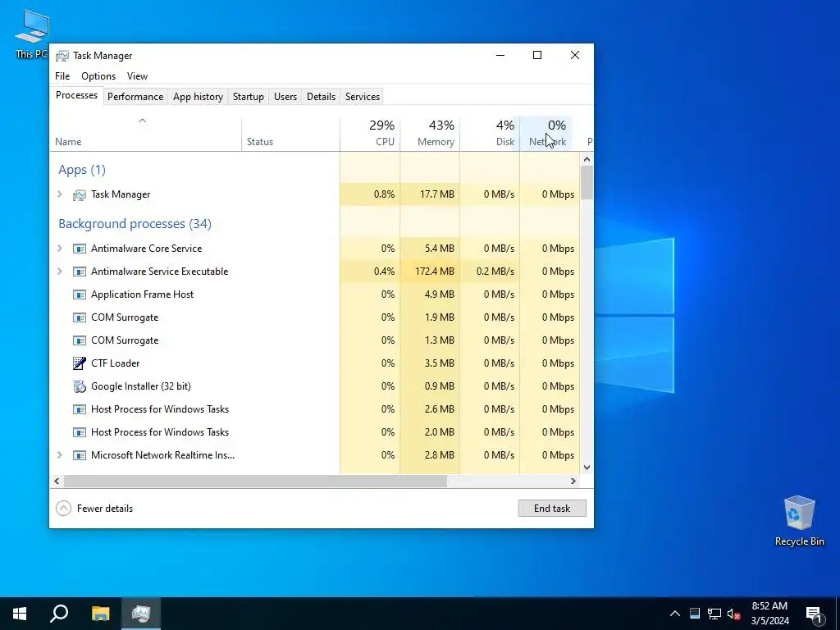Sort processes by Network column
This screenshot has width=840, height=630.
(547, 134)
